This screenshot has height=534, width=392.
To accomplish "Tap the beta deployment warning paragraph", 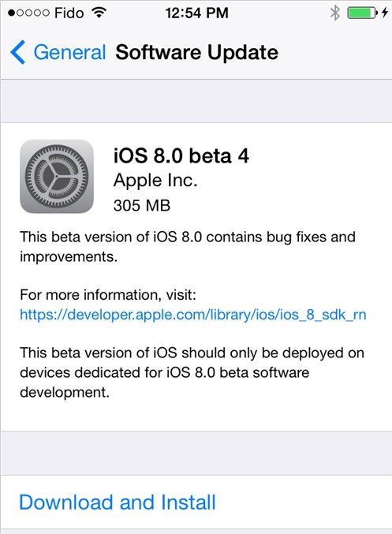I will (x=192, y=372).
